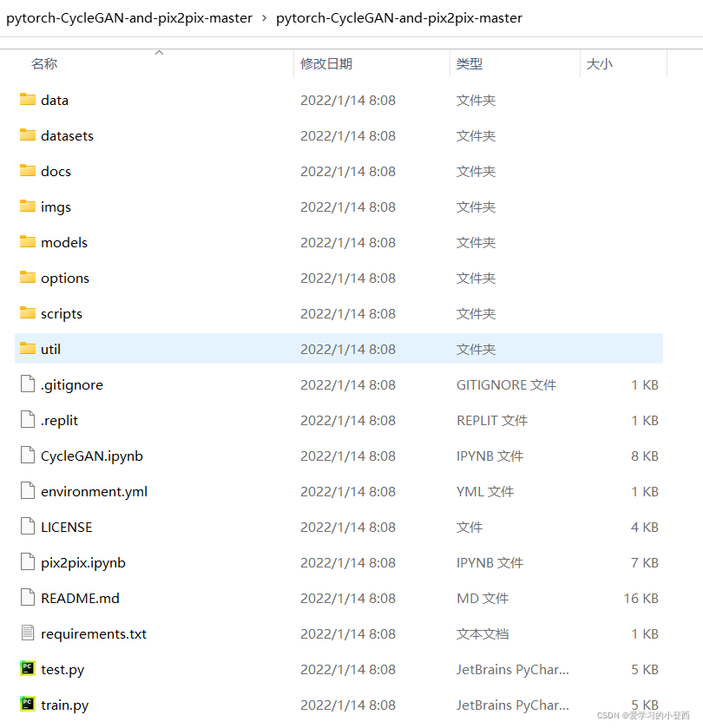
Task: Select the file name '.replit'
Action: pos(59,421)
